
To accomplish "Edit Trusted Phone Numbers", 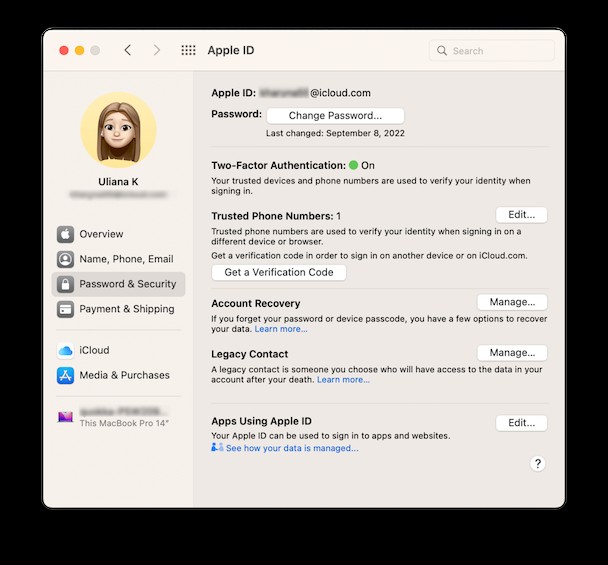I will (522, 215).
